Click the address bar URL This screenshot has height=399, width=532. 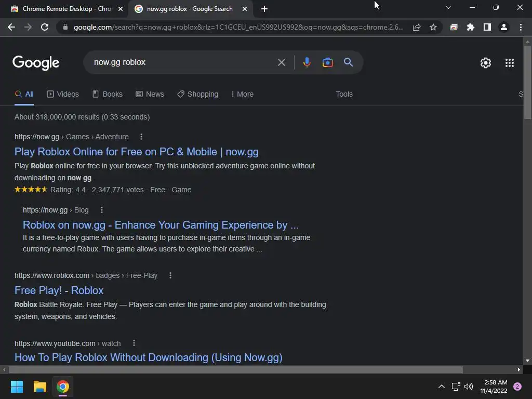tap(238, 27)
